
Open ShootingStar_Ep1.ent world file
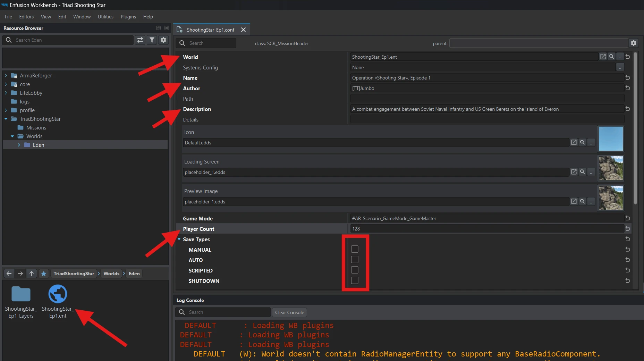[58, 302]
